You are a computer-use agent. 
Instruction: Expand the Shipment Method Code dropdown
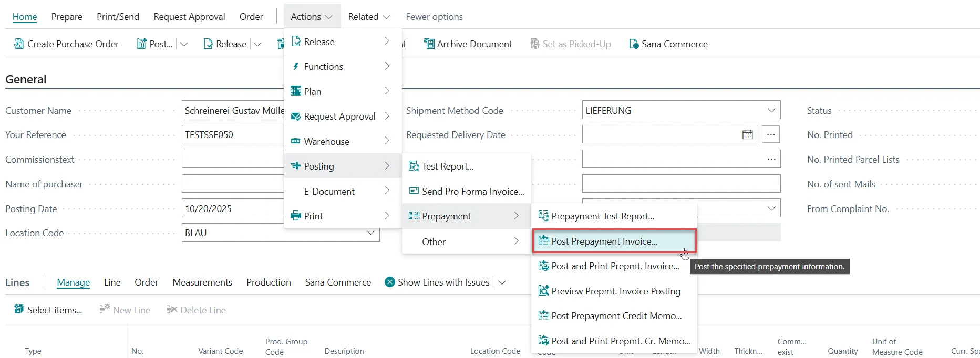(x=771, y=111)
